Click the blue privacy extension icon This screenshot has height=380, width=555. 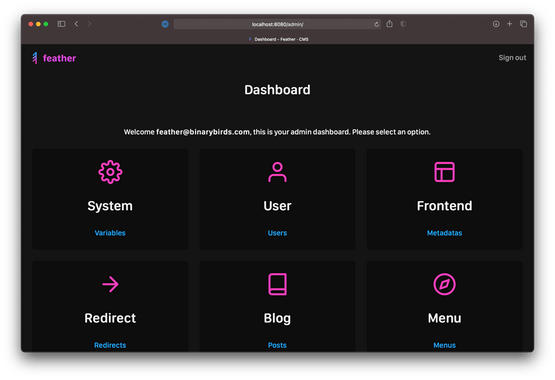[x=165, y=24]
